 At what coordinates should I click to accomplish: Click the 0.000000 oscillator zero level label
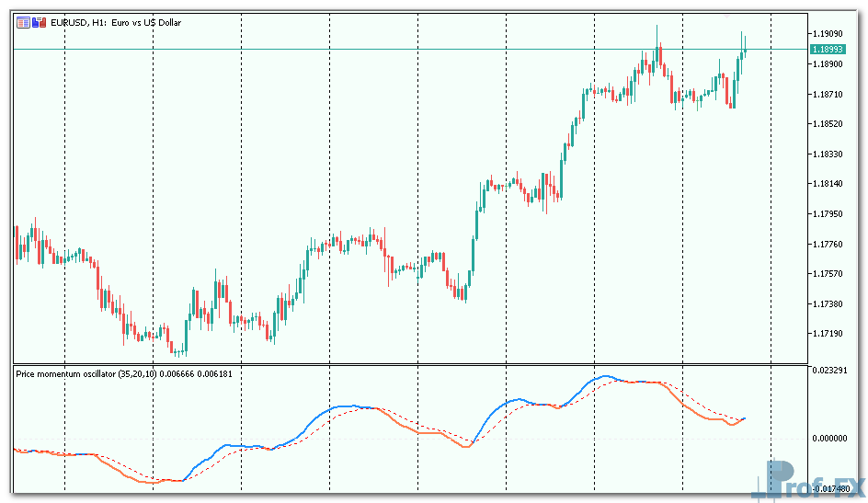pyautogui.click(x=831, y=439)
